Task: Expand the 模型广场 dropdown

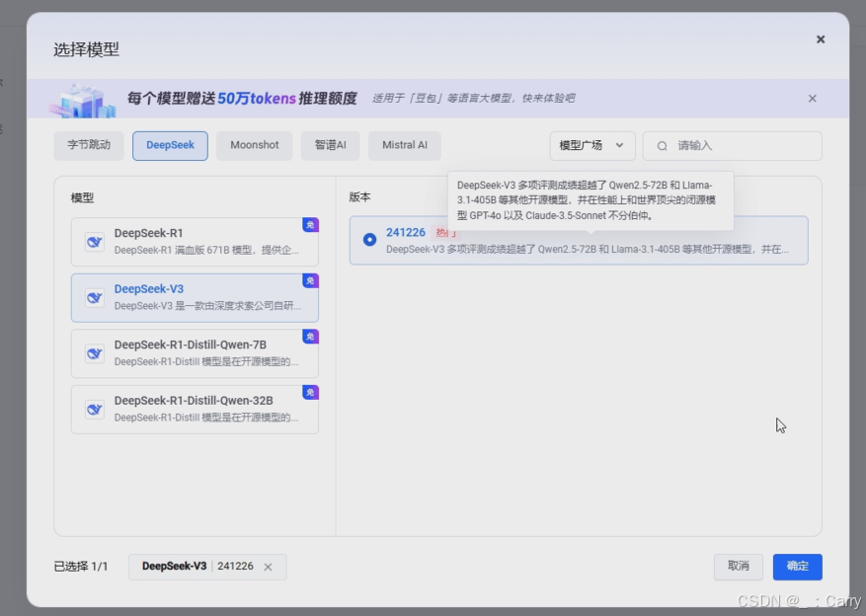Action: tap(592, 146)
